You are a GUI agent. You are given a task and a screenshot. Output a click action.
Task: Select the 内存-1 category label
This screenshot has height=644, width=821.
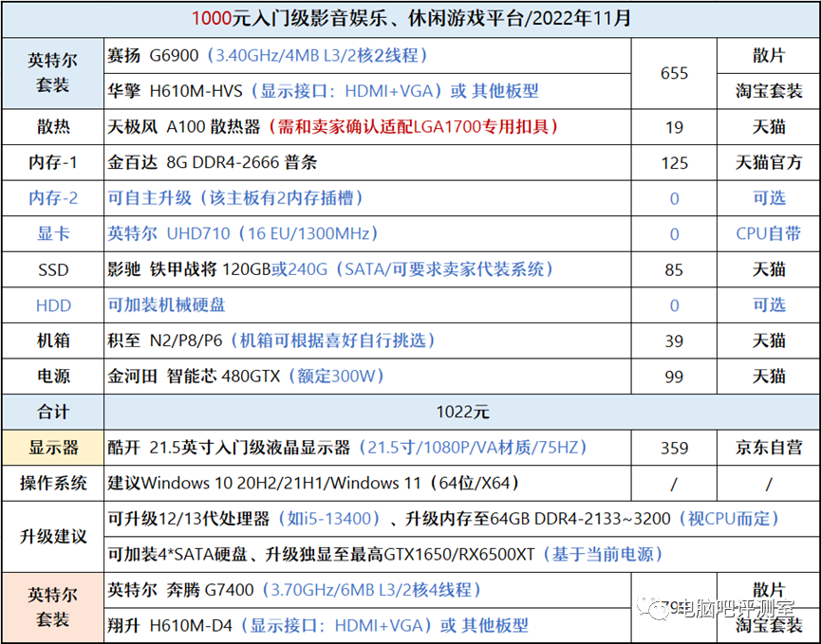pos(53,163)
